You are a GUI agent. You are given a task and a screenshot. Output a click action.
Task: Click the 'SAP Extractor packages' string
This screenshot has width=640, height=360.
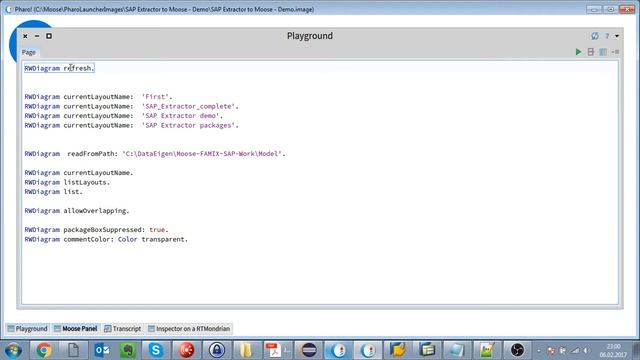point(188,125)
